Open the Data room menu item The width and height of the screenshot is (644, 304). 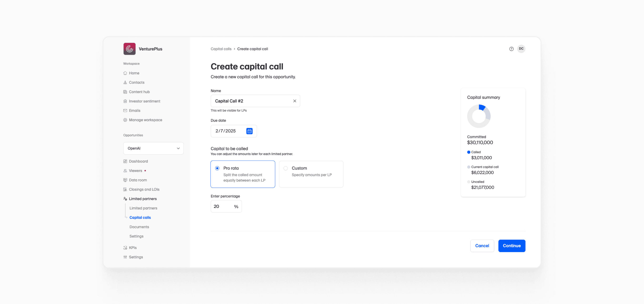pyautogui.click(x=138, y=180)
